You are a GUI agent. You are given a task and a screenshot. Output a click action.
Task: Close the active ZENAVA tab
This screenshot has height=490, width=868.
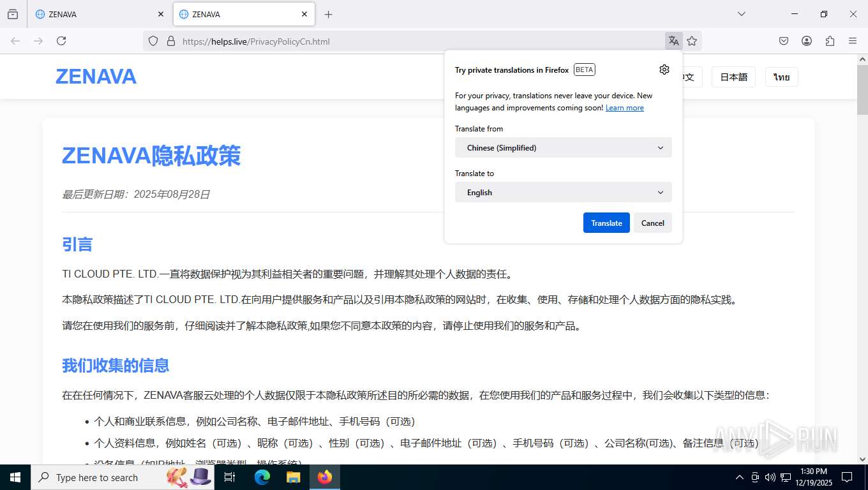pos(304,14)
